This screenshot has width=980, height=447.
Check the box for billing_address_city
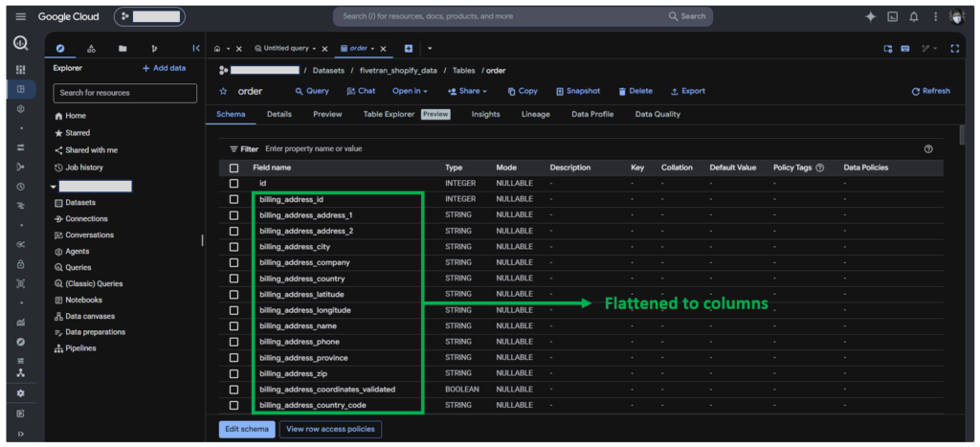coord(234,247)
